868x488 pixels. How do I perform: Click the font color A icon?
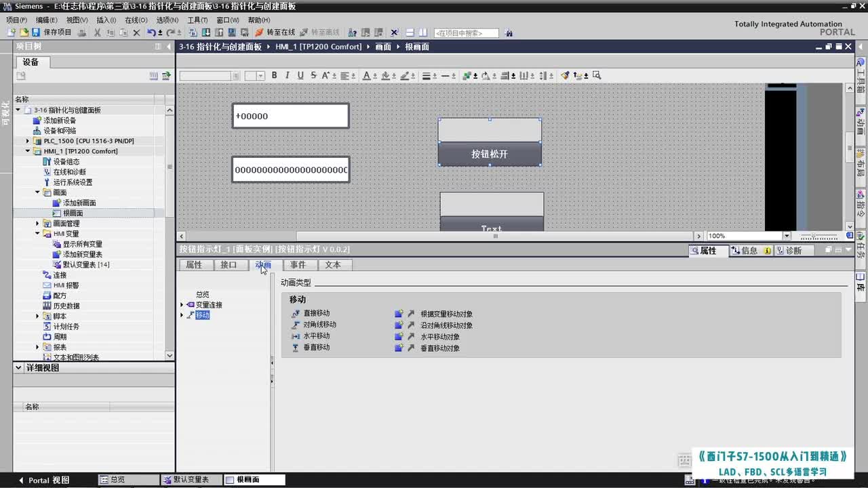coord(366,75)
